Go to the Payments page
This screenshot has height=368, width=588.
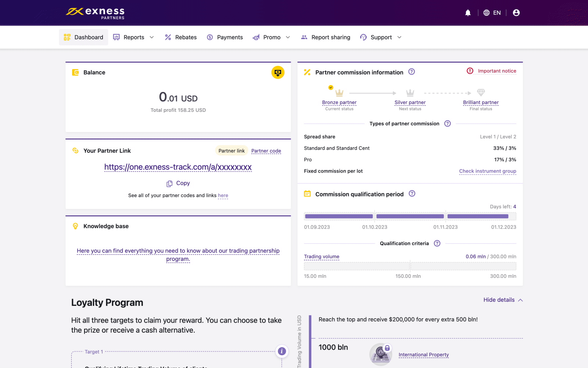click(225, 37)
